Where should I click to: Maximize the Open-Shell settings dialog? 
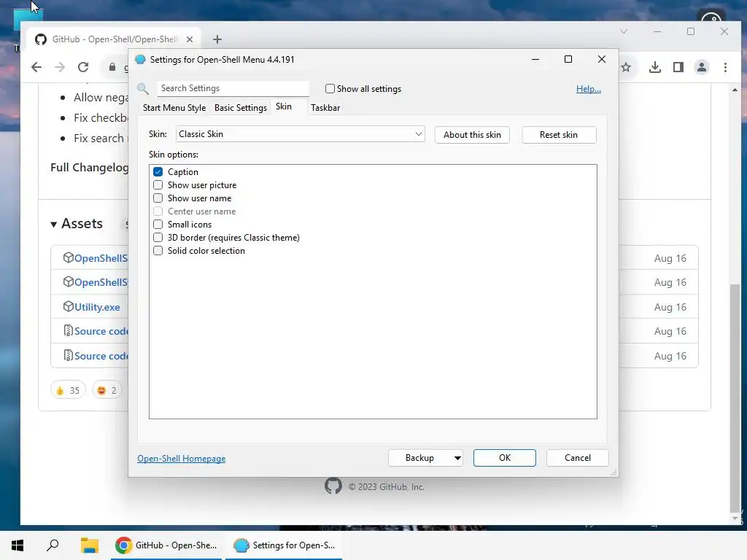coord(568,59)
